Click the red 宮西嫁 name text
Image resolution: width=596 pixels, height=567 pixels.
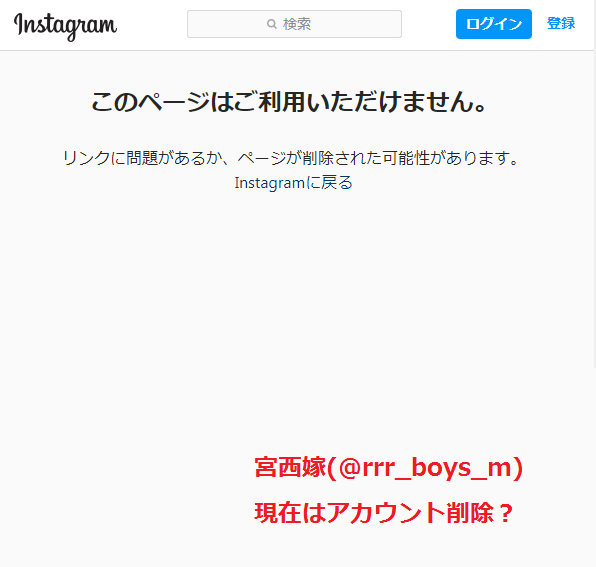coord(290,467)
